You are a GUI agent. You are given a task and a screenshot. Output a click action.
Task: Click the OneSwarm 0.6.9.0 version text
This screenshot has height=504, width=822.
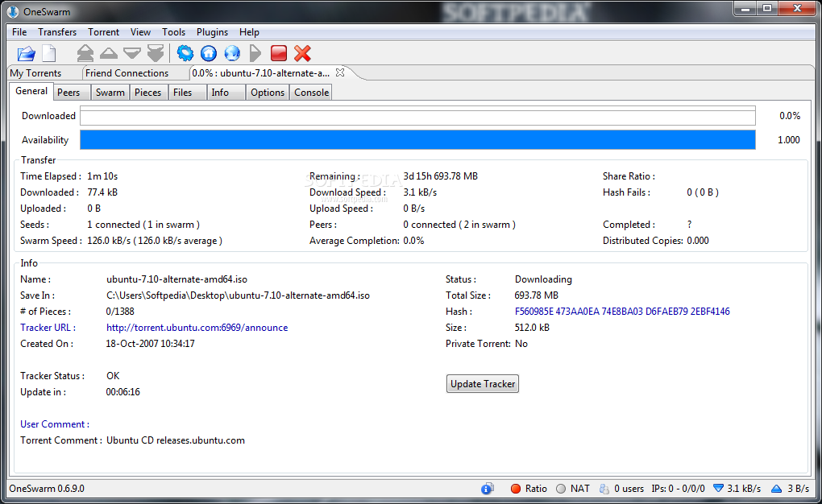(x=47, y=488)
